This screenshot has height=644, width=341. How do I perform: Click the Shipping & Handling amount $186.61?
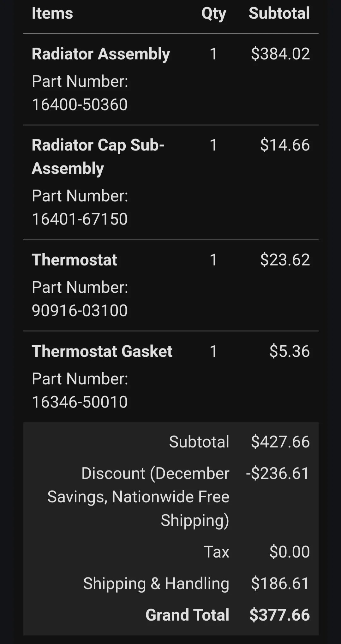coord(280,583)
